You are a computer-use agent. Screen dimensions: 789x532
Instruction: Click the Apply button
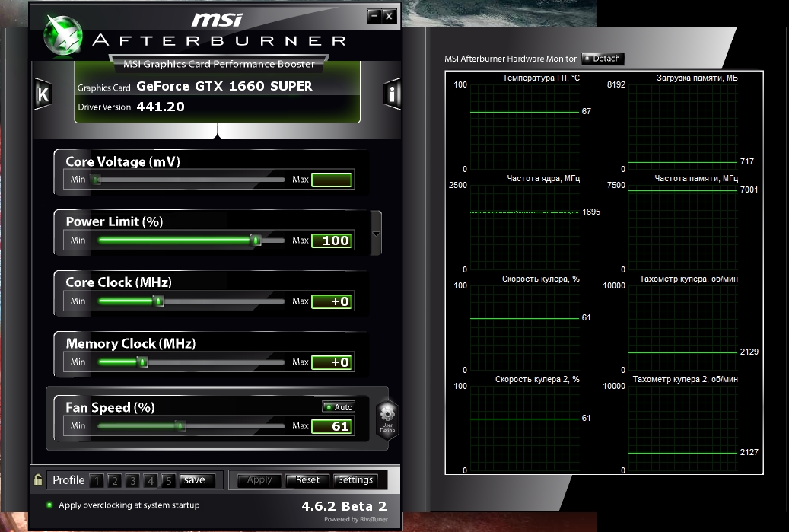click(x=259, y=480)
